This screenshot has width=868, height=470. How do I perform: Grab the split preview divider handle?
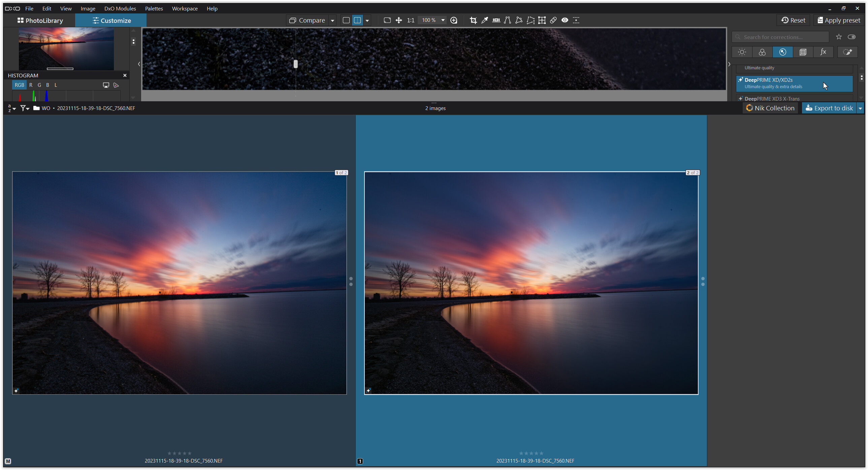295,64
